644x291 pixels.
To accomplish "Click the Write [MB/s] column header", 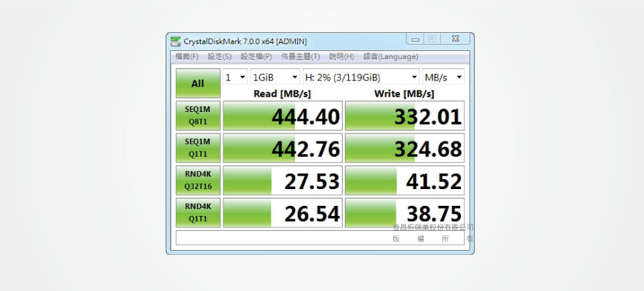I will pyautogui.click(x=404, y=94).
